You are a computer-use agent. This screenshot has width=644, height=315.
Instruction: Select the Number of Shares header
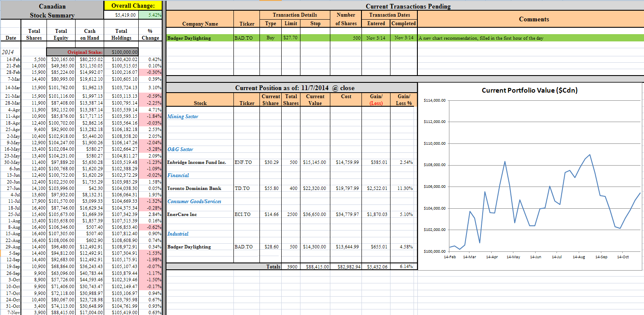pos(346,19)
